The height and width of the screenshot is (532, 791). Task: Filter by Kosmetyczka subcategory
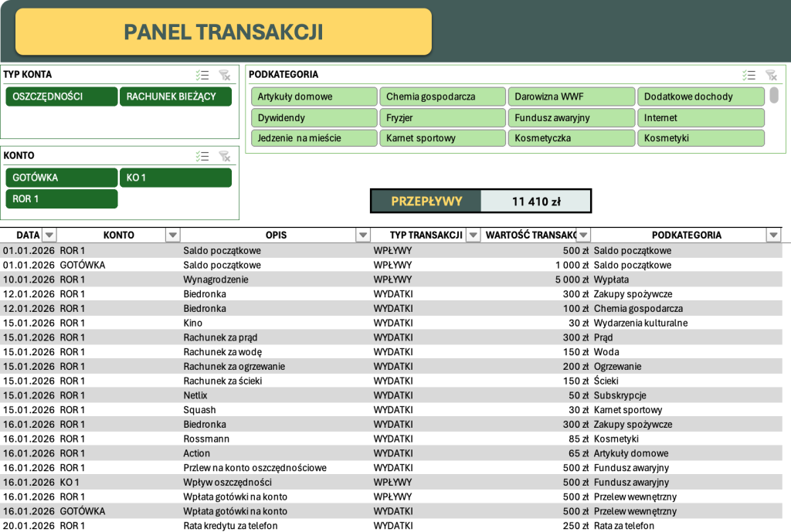click(571, 137)
